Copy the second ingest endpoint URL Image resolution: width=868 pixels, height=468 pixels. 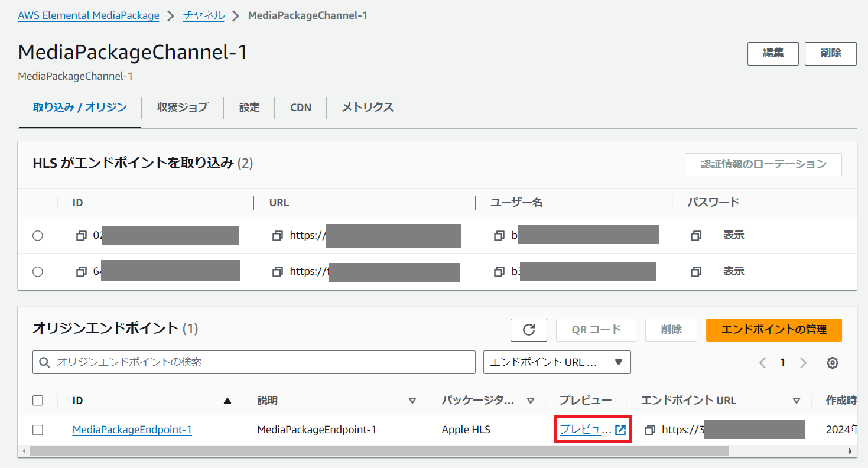278,272
